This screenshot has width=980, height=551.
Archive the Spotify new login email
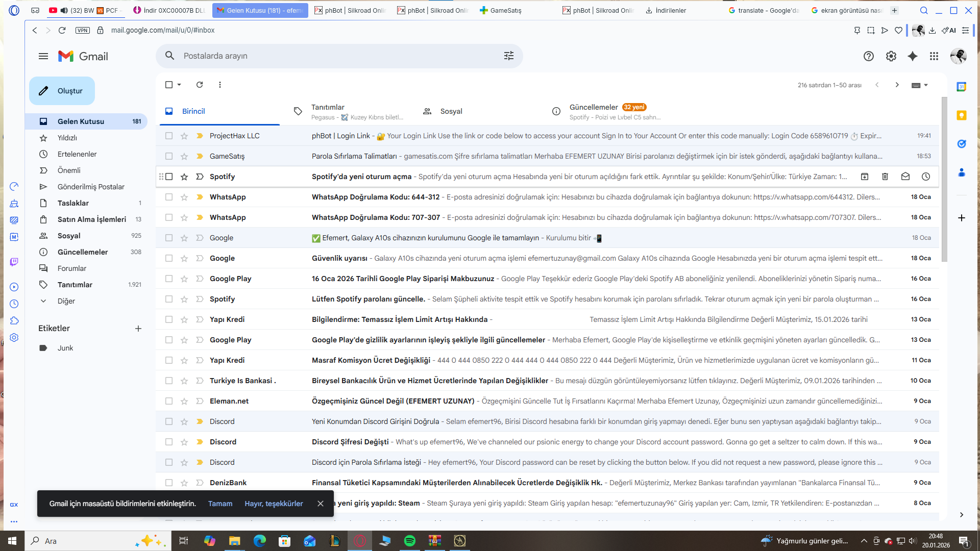coord(865,177)
